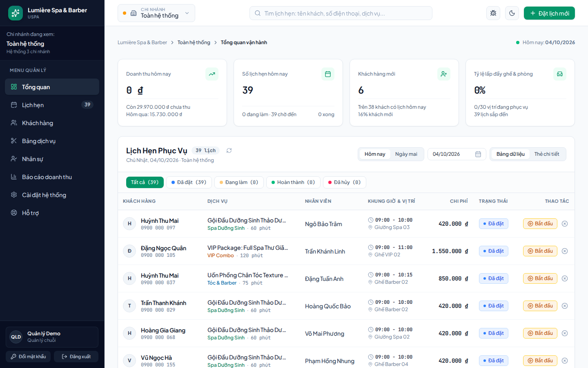The height and width of the screenshot is (368, 588).
Task: Click the Lumière Spa & Barber logo icon
Action: (x=16, y=13)
